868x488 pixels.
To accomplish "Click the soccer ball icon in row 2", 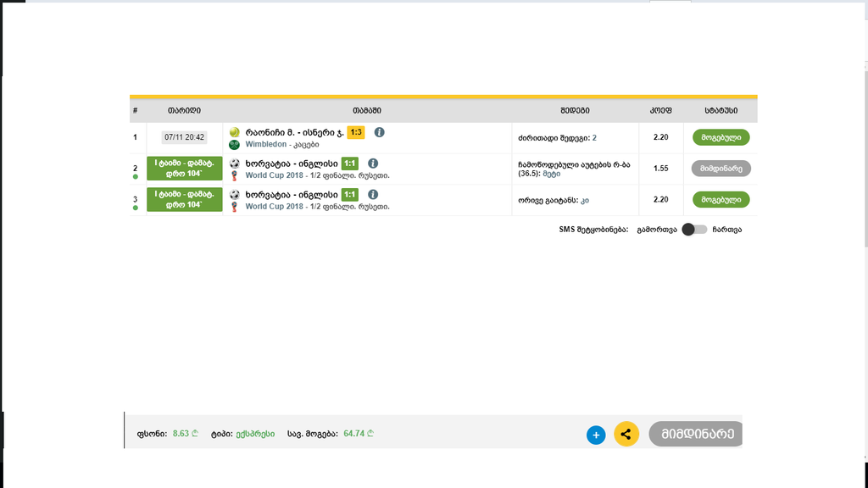I will [234, 164].
